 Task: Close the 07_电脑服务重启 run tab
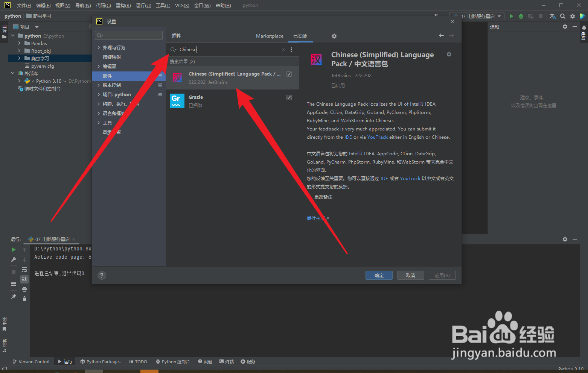(74, 240)
